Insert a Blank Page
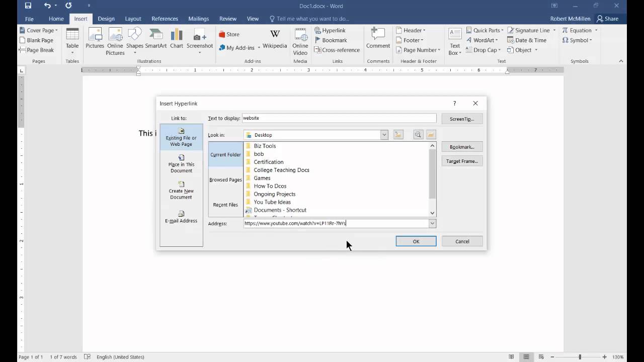 click(x=36, y=40)
